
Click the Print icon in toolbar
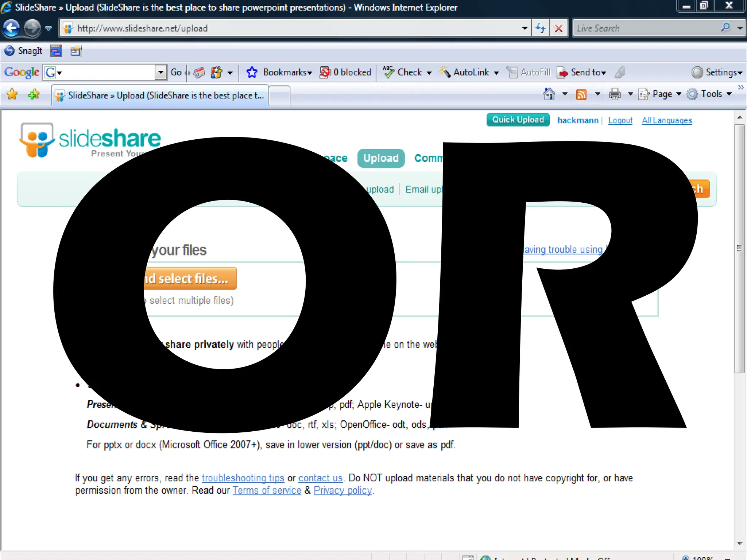[615, 94]
